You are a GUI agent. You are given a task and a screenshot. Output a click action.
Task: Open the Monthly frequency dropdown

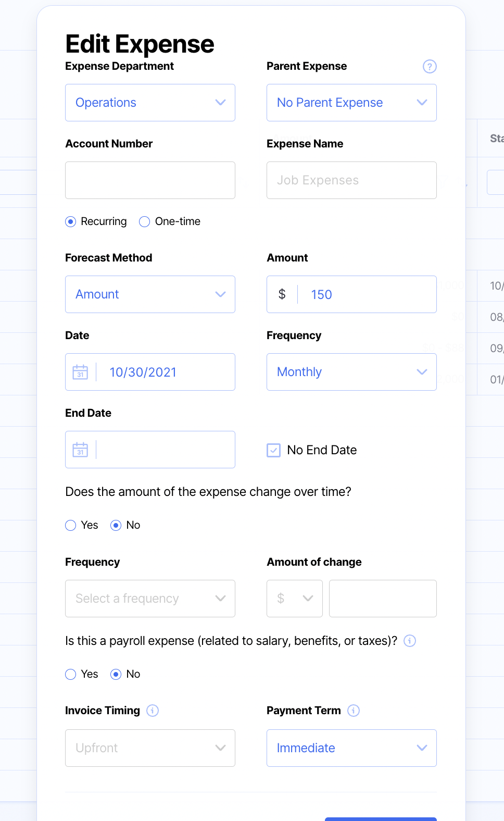[x=351, y=372]
